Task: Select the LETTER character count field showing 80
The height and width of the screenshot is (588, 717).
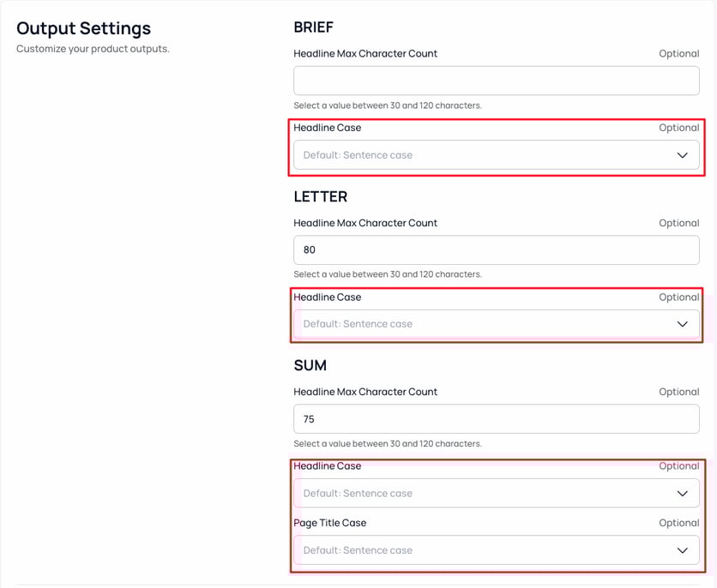Action: coord(496,249)
